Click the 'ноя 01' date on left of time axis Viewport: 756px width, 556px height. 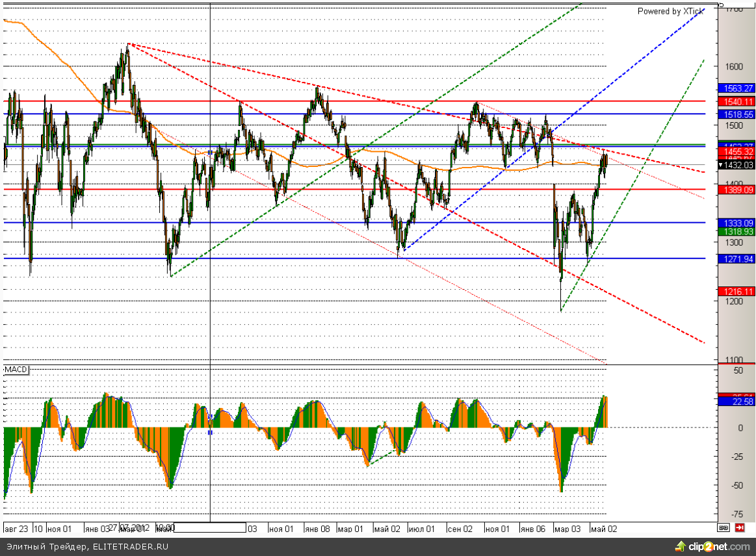[59, 529]
